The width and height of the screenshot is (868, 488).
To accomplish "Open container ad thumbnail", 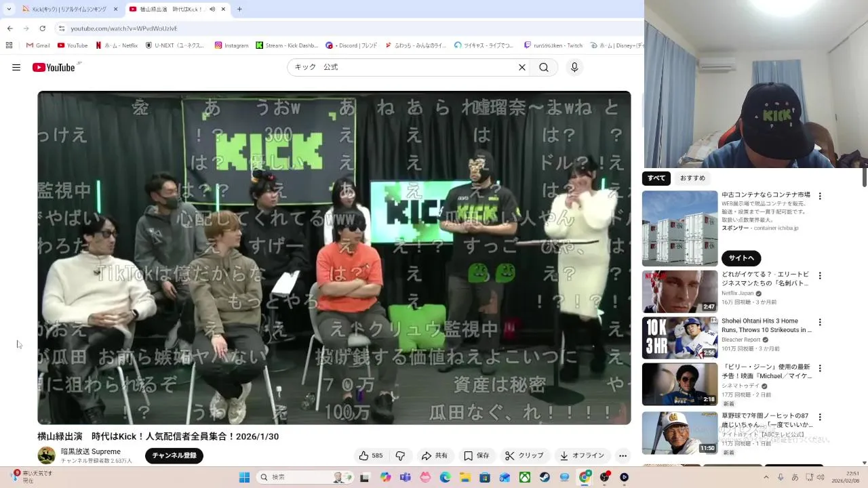I will pos(679,228).
